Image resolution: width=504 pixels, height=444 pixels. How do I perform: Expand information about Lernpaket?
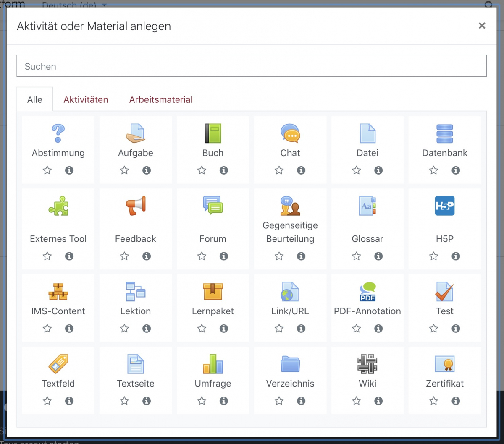tap(224, 329)
